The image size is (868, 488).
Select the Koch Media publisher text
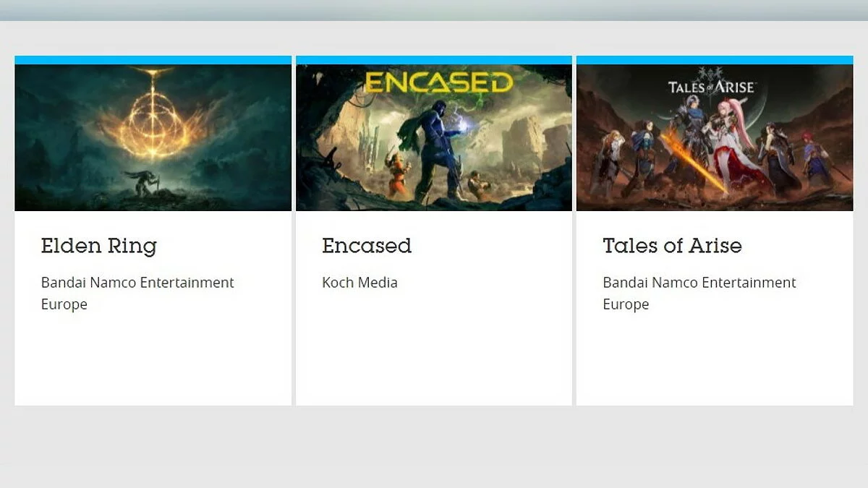tap(359, 283)
